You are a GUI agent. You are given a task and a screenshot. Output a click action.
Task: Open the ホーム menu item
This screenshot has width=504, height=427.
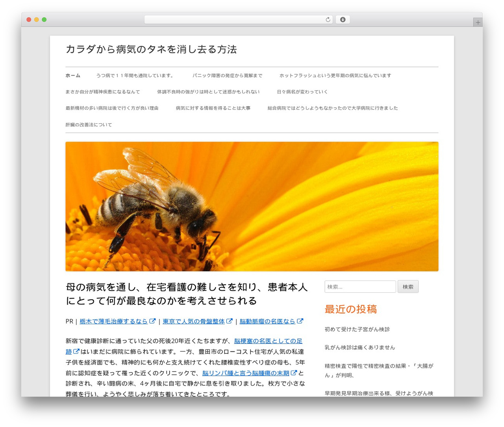[73, 76]
